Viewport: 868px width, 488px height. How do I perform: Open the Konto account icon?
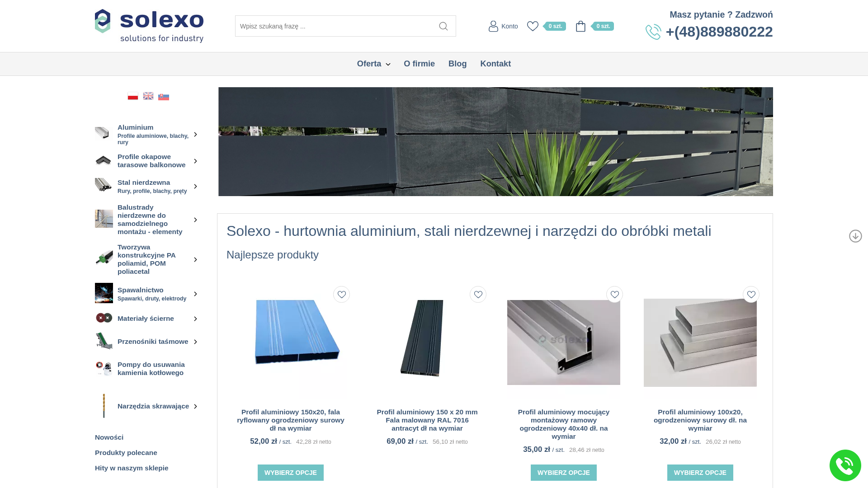(493, 26)
